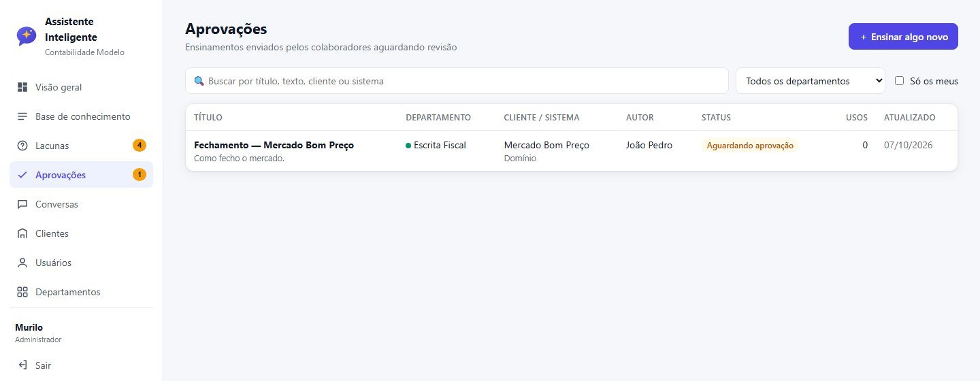This screenshot has height=381, width=980.
Task: Click the magnifying glass search icon
Action: point(199,81)
